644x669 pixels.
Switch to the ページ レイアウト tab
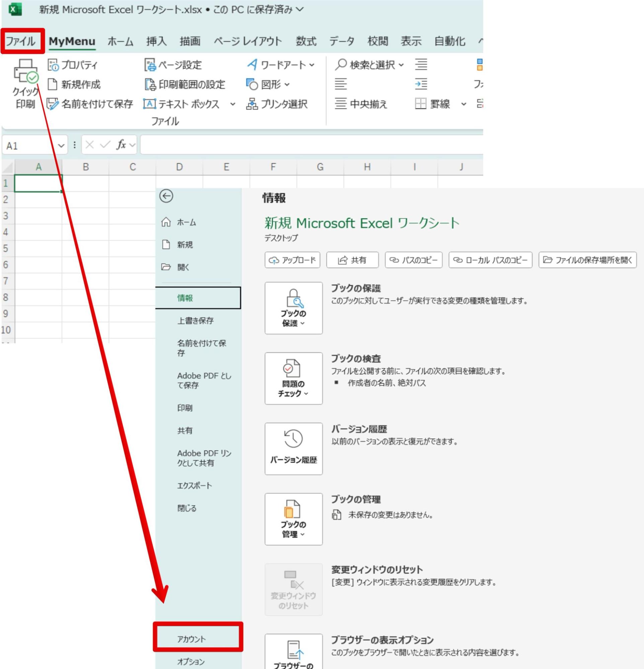coord(248,41)
